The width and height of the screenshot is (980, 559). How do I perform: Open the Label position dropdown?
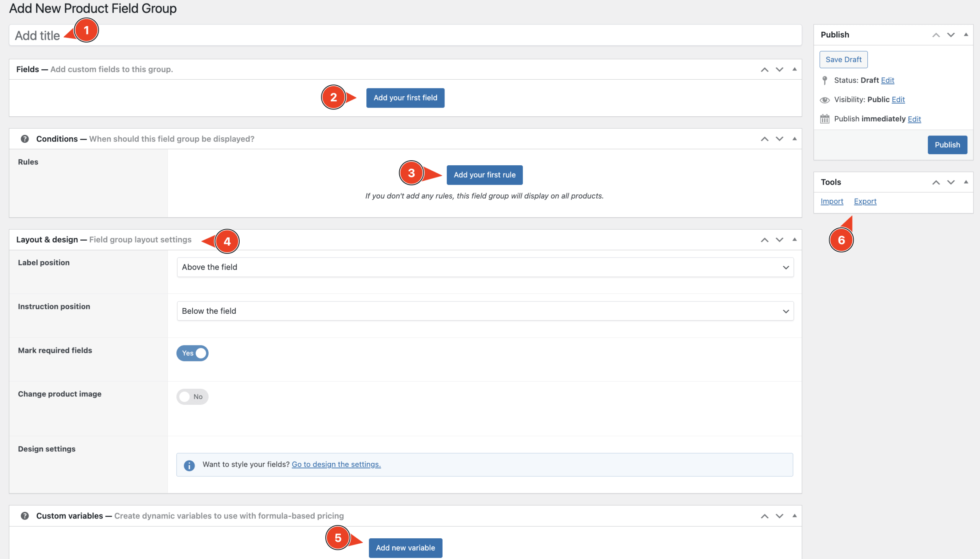[485, 267]
